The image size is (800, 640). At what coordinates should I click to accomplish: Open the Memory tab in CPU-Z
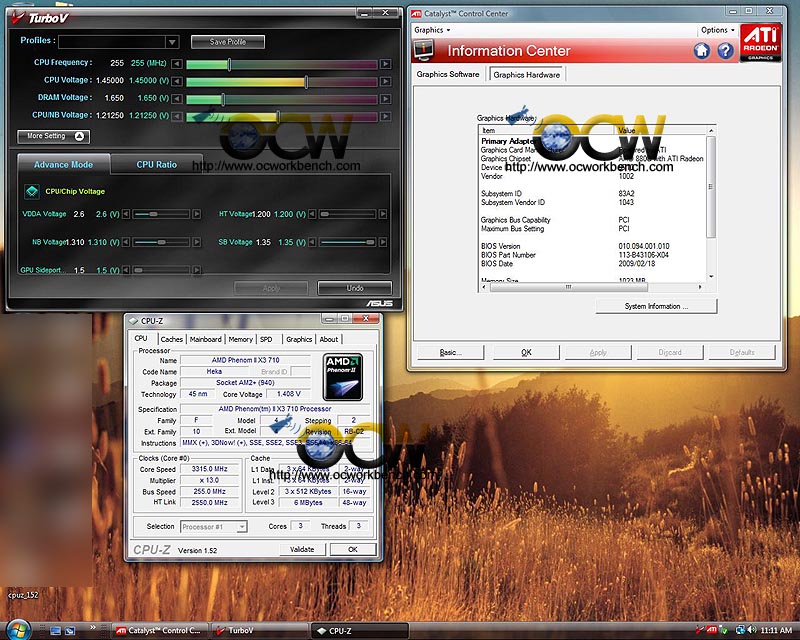(241, 339)
